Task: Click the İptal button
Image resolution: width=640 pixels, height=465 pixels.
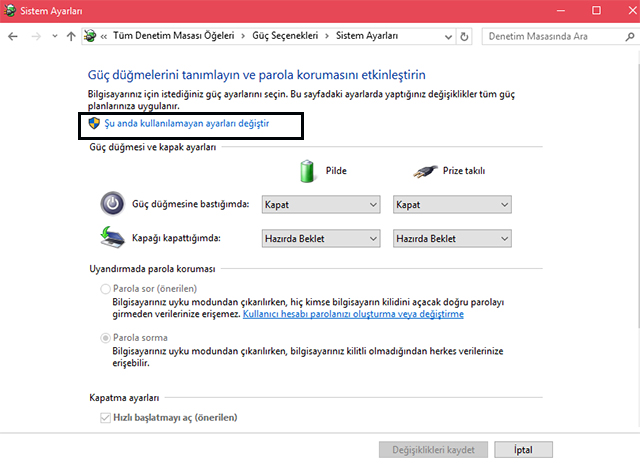Action: (523, 450)
